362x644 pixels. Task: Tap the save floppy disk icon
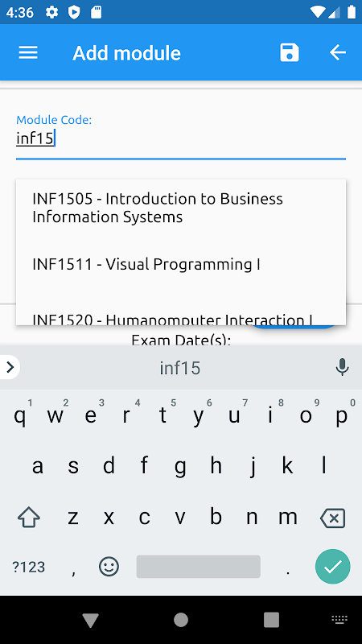[x=290, y=52]
